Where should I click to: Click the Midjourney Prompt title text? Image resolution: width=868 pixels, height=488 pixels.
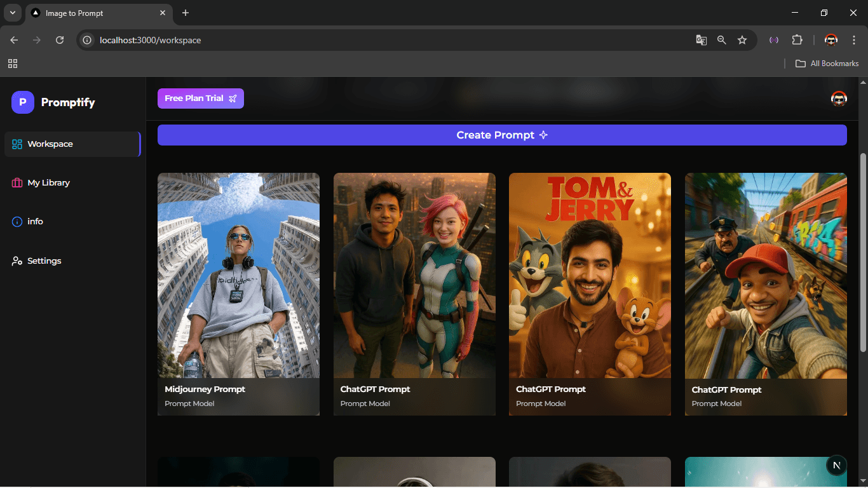tap(205, 389)
